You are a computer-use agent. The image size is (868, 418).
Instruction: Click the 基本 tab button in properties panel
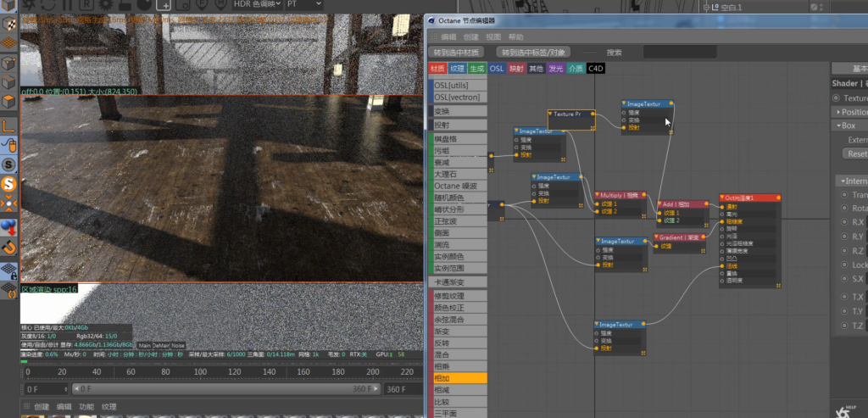(849, 69)
